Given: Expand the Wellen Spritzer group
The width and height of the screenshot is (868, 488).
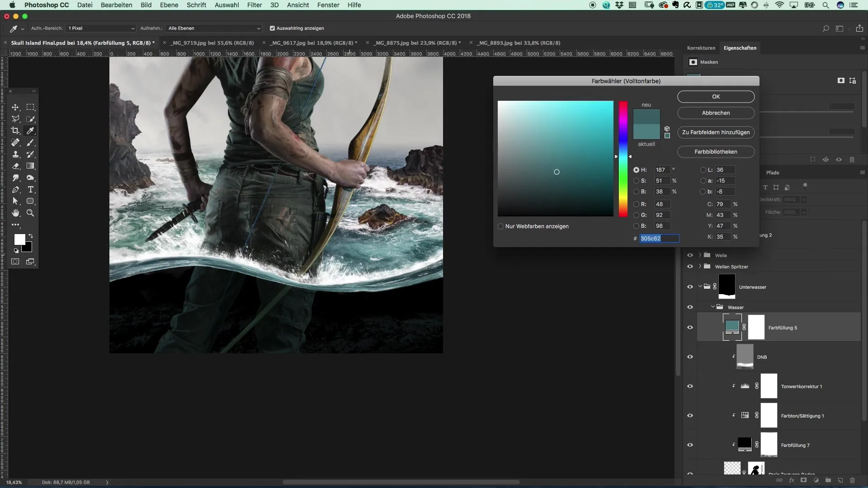Looking at the screenshot, I should 700,266.
